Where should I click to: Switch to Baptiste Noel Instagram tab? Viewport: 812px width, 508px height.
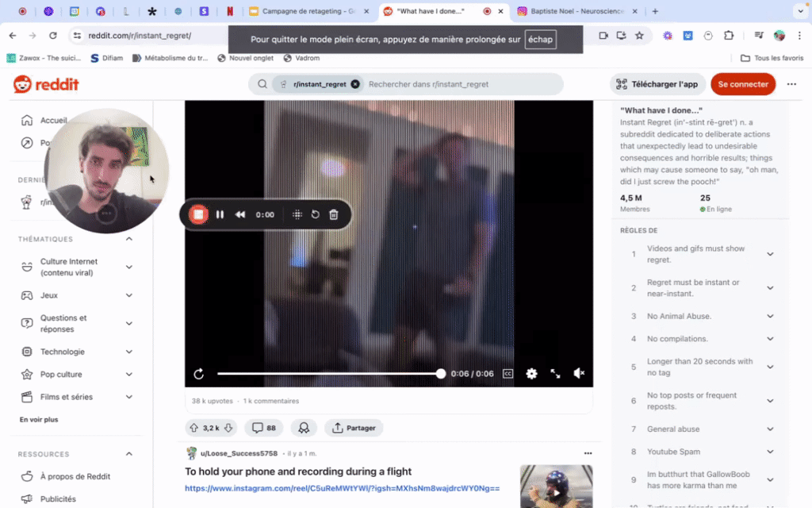[x=577, y=11]
